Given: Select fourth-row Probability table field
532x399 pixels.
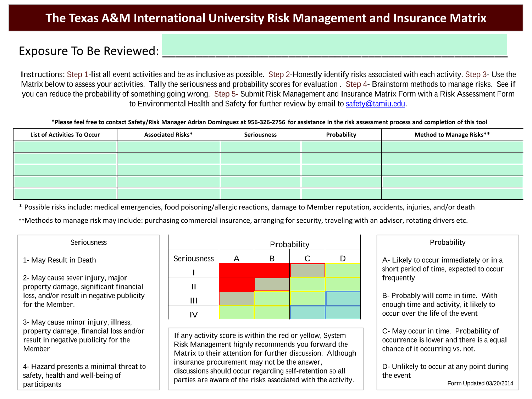Looking at the screenshot, I should pyautogui.click(x=341, y=182).
